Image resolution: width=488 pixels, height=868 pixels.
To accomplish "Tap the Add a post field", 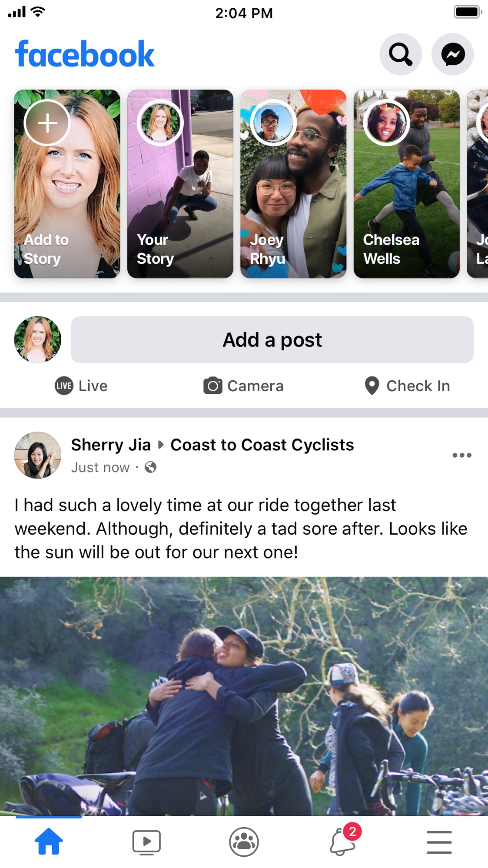I will 272,340.
